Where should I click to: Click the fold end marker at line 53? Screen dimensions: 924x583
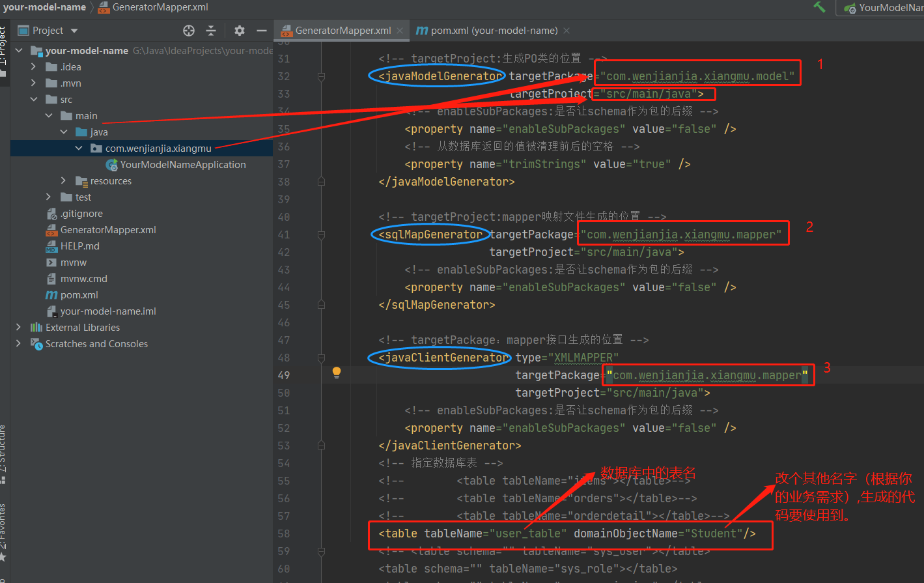pos(321,446)
